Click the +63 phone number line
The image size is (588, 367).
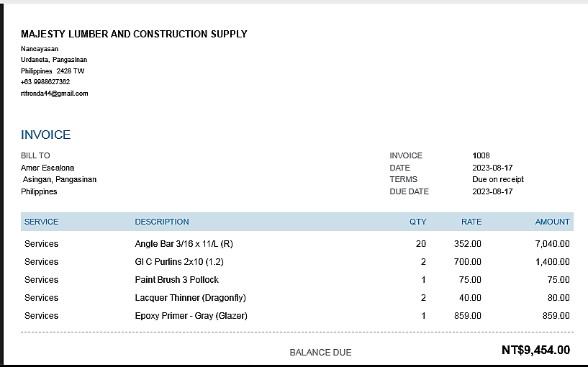tap(45, 82)
